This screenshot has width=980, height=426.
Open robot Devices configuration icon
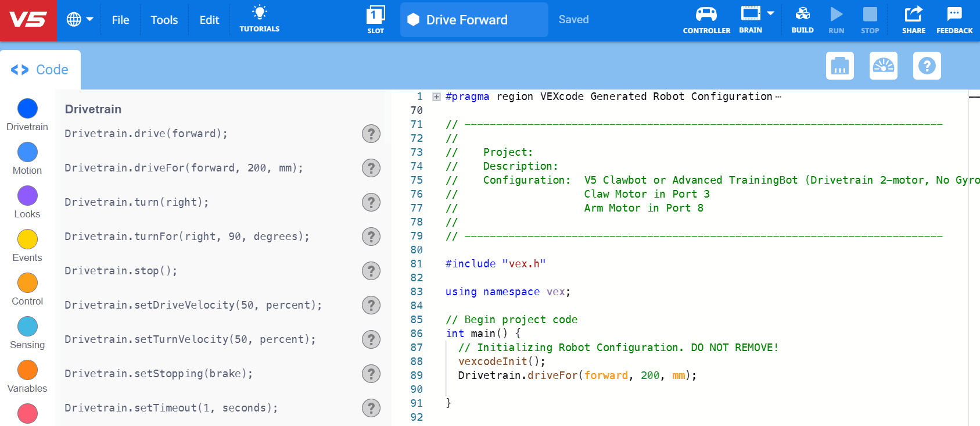click(x=839, y=66)
